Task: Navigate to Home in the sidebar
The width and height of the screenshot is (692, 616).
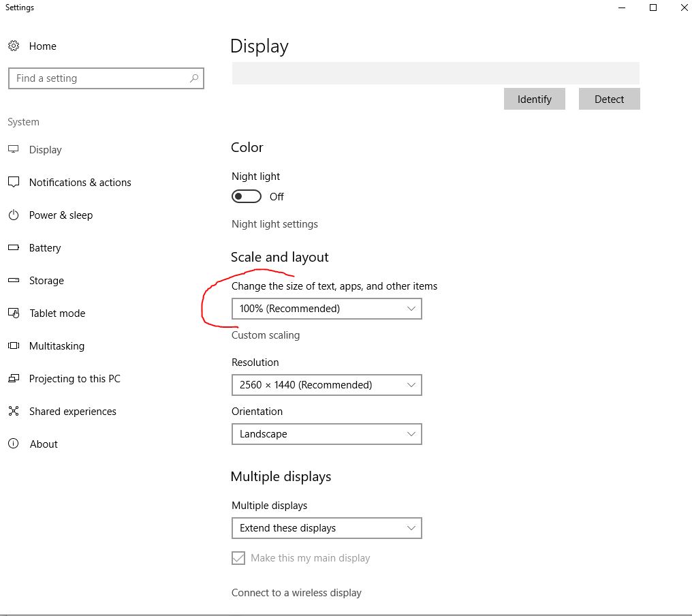Action: click(x=44, y=46)
